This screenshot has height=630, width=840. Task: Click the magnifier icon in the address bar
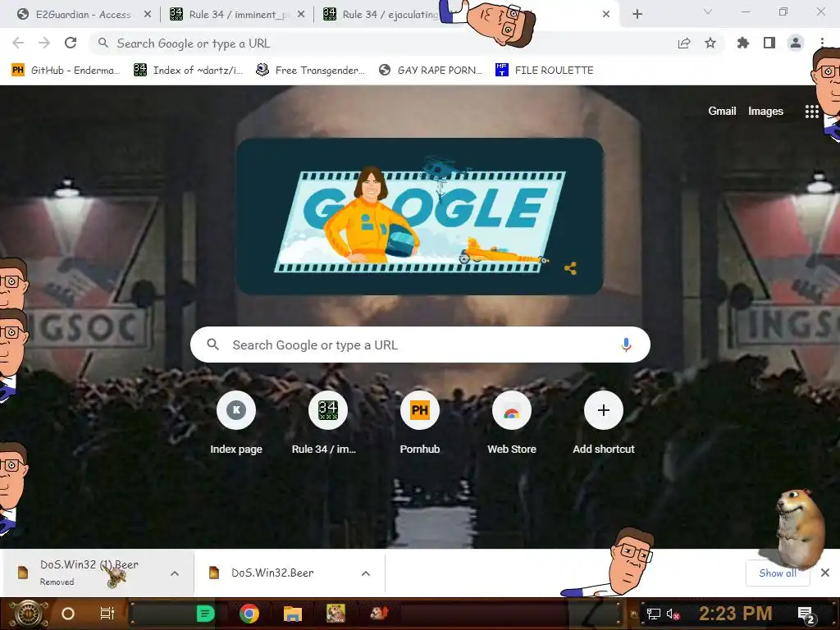click(103, 43)
